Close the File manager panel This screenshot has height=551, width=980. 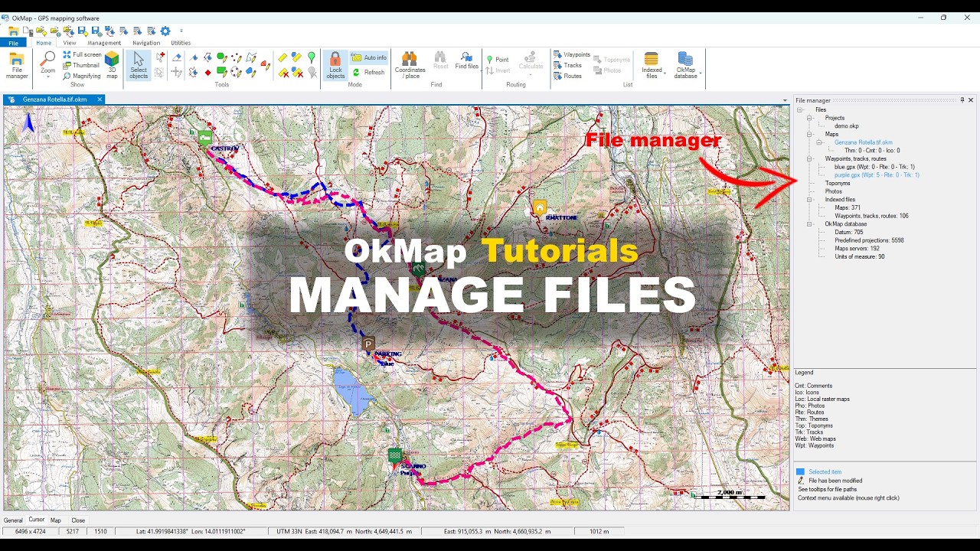click(x=971, y=100)
